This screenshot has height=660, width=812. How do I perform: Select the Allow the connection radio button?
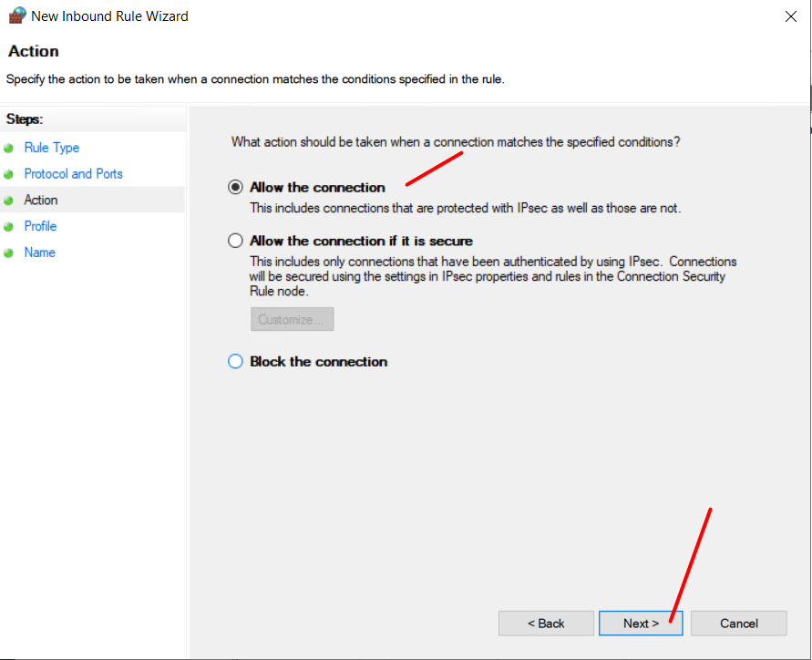(235, 187)
